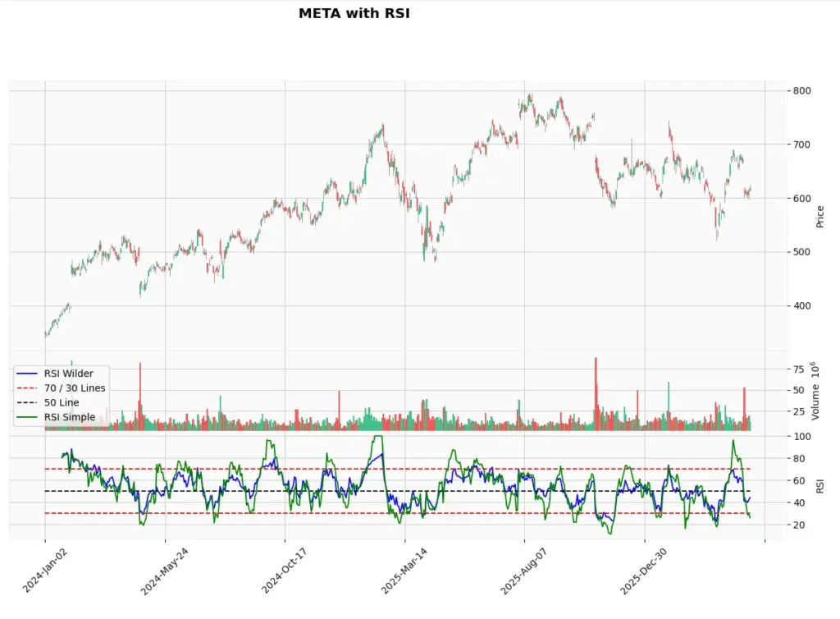Click the 100 RSI axis label

(x=802, y=437)
